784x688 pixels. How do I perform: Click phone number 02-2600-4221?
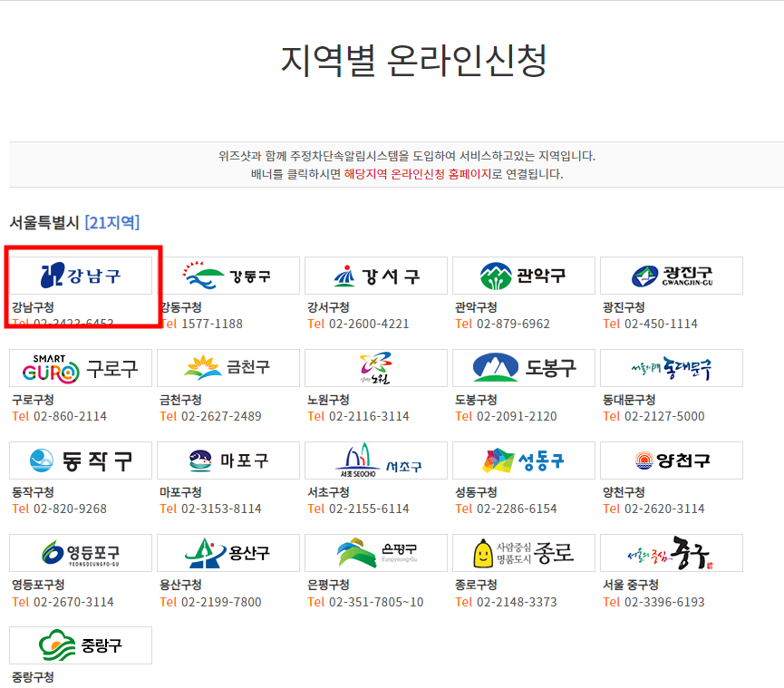(x=369, y=324)
